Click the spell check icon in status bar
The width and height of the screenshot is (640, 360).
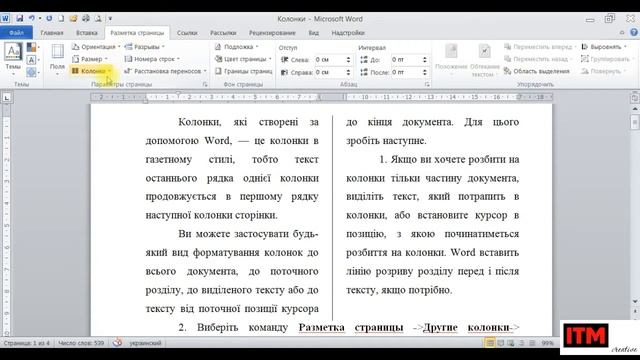pos(117,343)
